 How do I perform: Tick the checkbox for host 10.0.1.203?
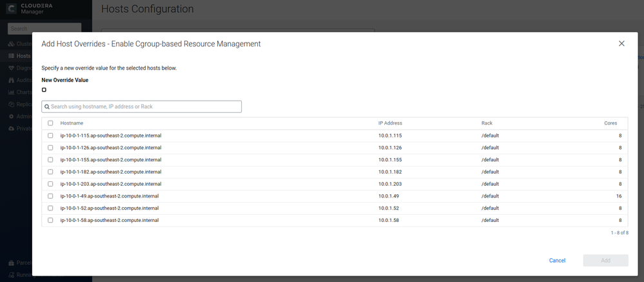tap(50, 184)
